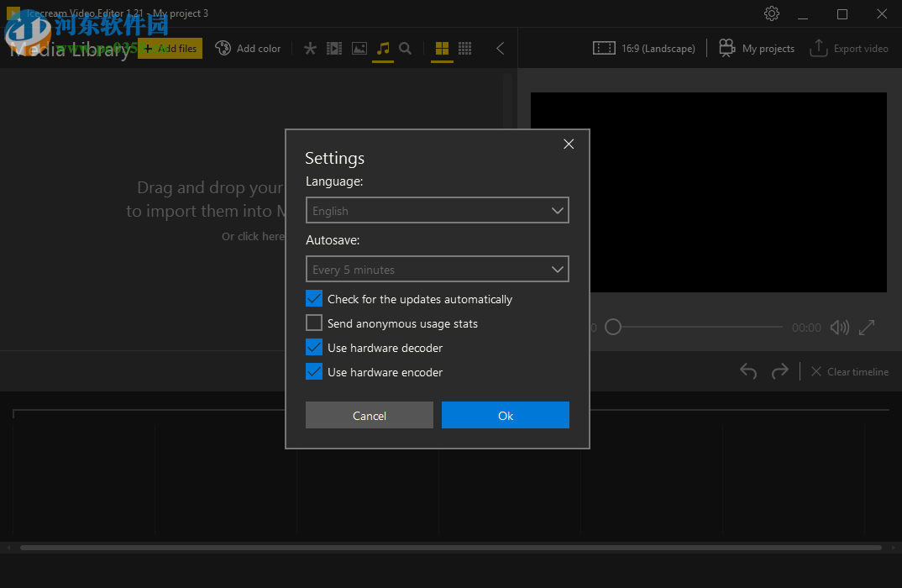The width and height of the screenshot is (902, 588).
Task: Expand preview to fullscreen
Action: 867,328
